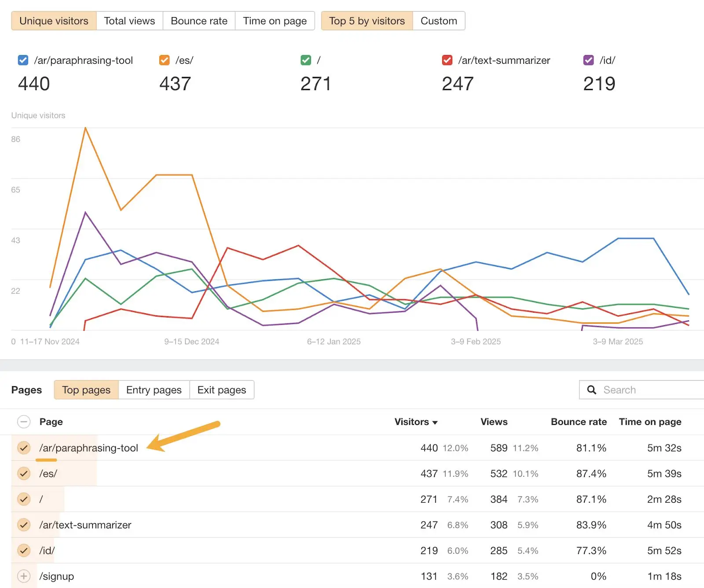Open the /ar/text-summarizer page link in the table
The height and width of the screenshot is (588, 704).
coord(85,525)
